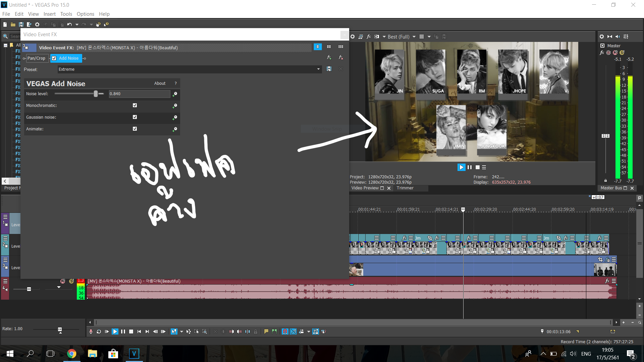Stop playback in the timeline transport bar

click(131, 331)
